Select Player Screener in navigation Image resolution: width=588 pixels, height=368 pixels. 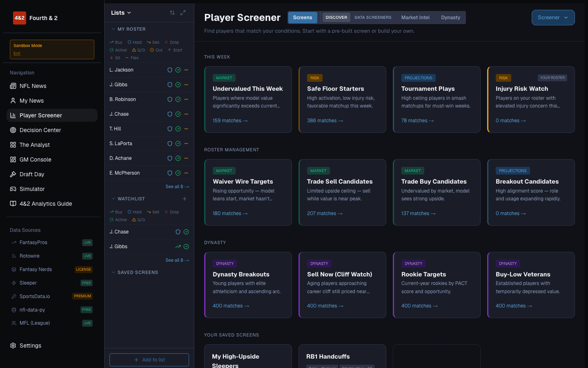pos(52,115)
